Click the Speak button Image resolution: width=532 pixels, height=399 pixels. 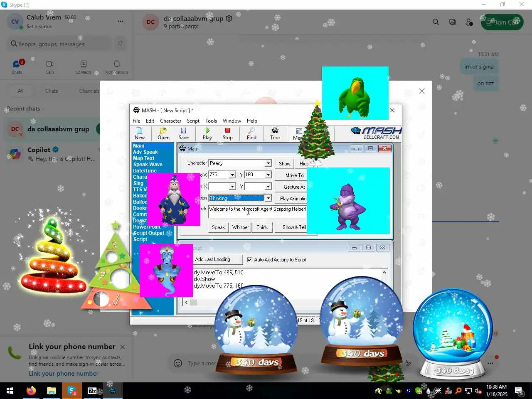[x=218, y=227]
